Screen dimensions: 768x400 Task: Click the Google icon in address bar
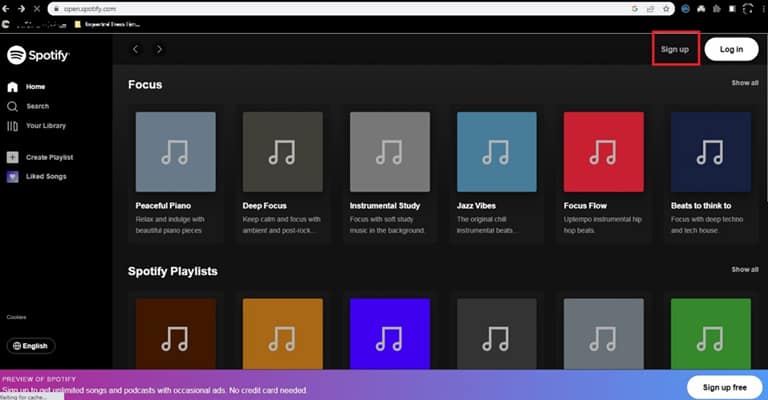tap(635, 9)
